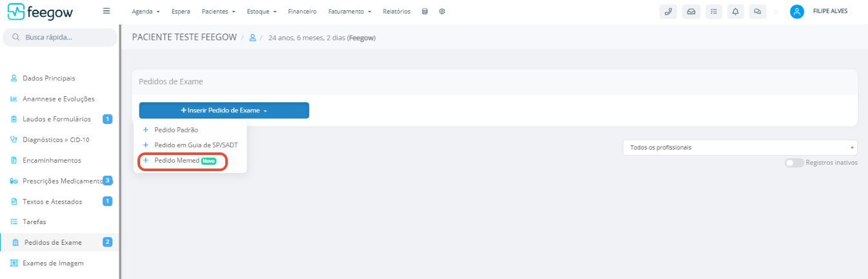Viewport: 868px width, 279px height.
Task: Click the quick search magnifier icon
Action: [x=15, y=37]
